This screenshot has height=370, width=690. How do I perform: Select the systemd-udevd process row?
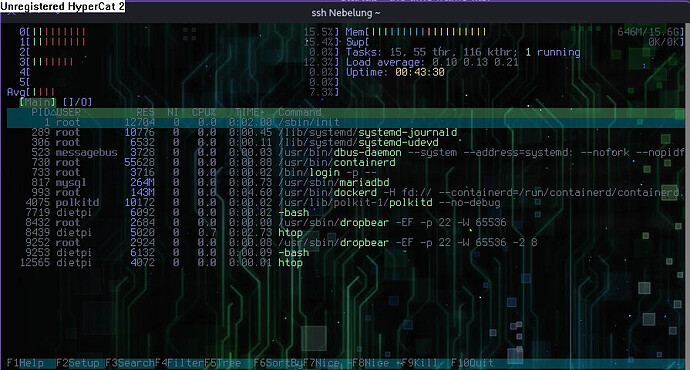coord(346,143)
